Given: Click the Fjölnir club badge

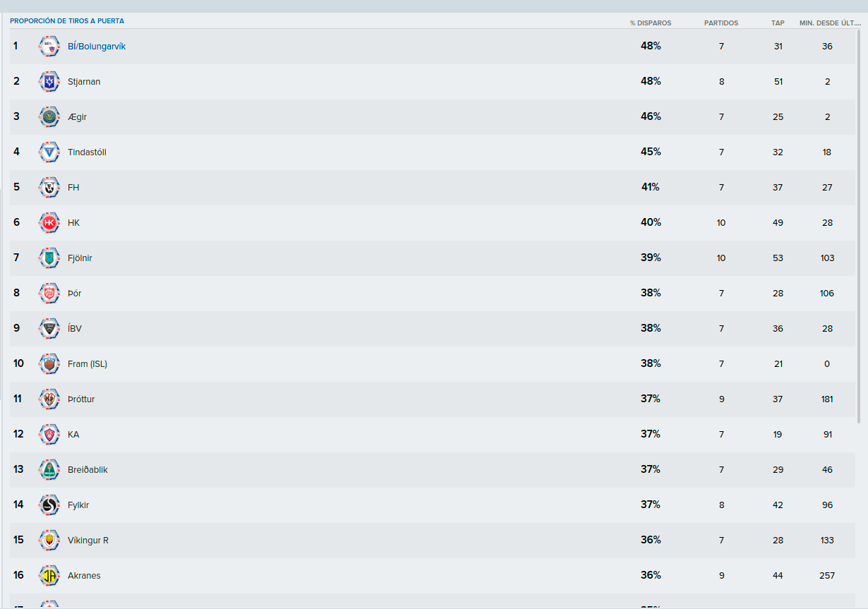Looking at the screenshot, I should click(49, 258).
